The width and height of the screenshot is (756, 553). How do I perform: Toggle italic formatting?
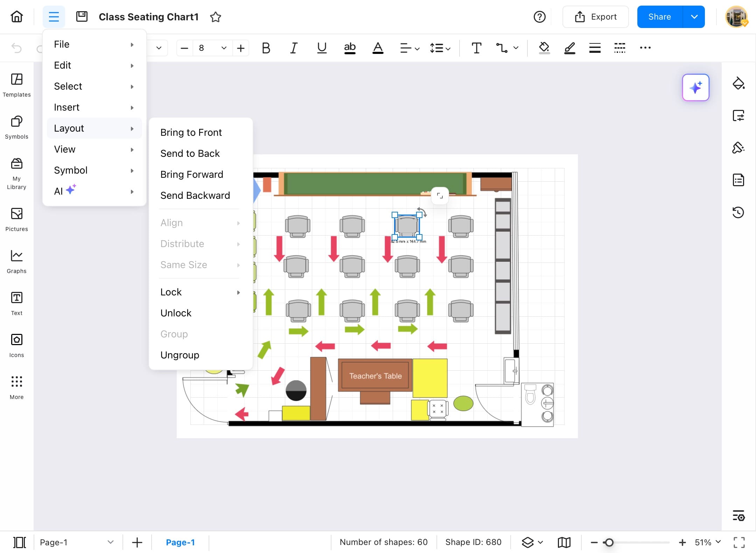[x=293, y=48]
